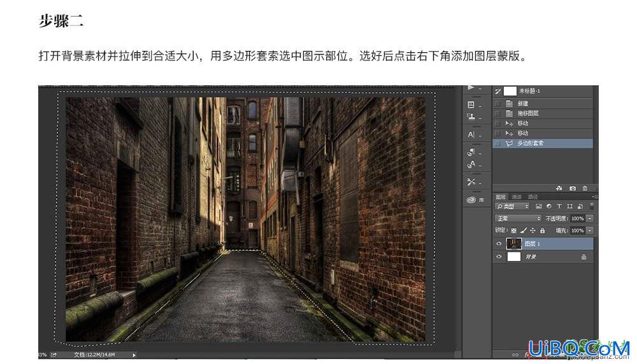Screen dimensions: 637x364
Task: Open the Clone Source stamp panel icon
Action: click(x=471, y=117)
